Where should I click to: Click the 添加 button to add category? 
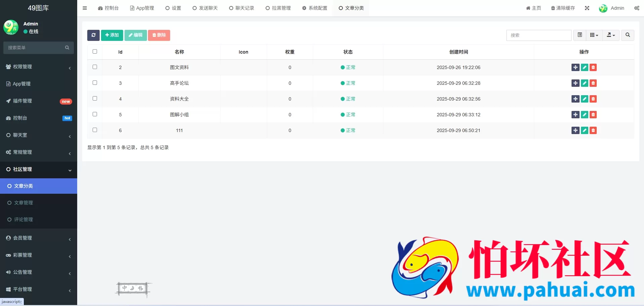click(112, 35)
